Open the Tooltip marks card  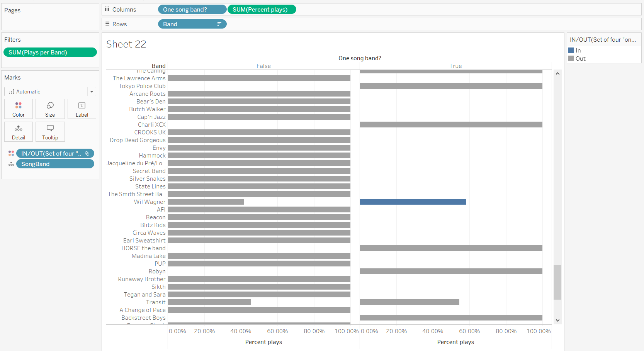pos(50,132)
